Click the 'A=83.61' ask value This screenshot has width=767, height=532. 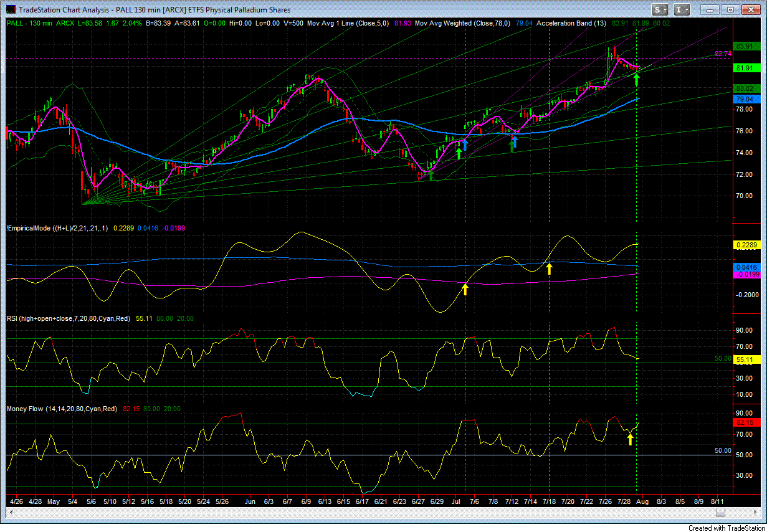pos(186,23)
